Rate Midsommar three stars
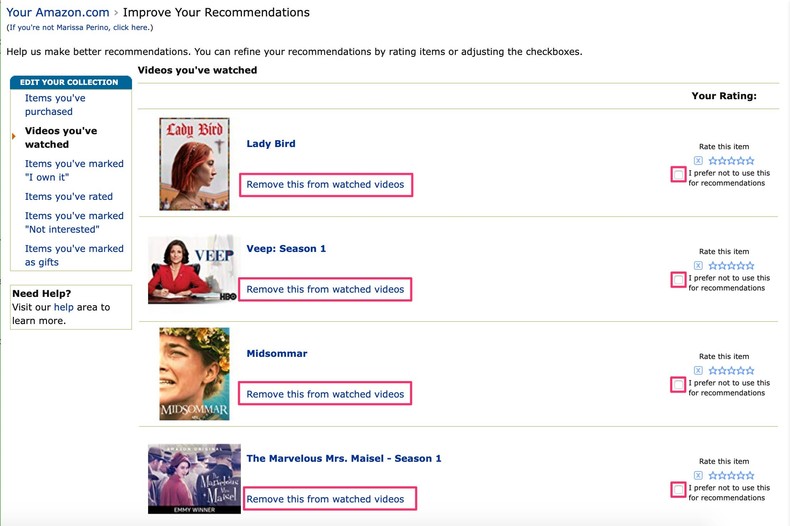Screen dimensions: 790x526 731,371
